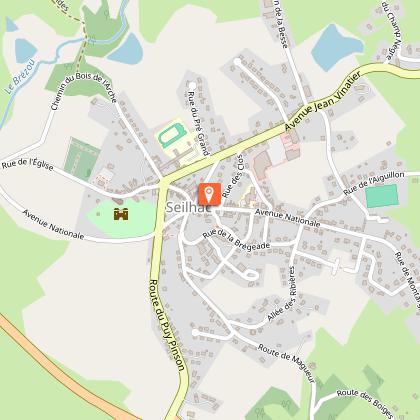The image size is (420, 420).
Task: Select the Seilhac town label
Action: (x=188, y=207)
